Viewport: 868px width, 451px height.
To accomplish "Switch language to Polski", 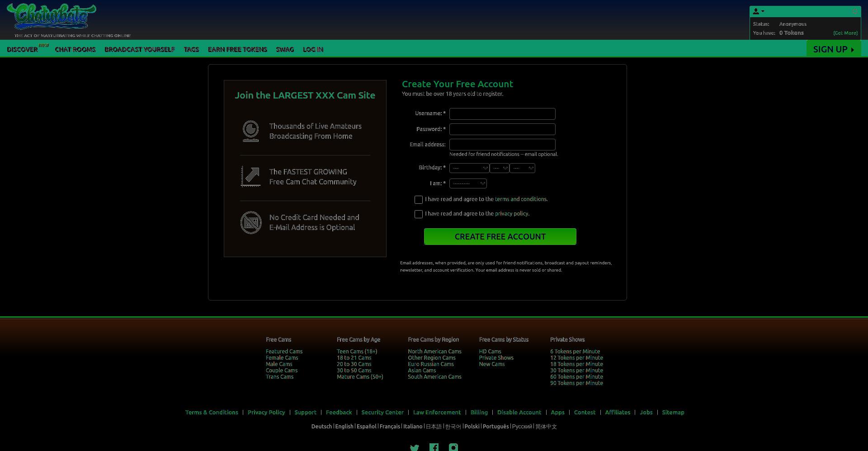I will [x=472, y=427].
